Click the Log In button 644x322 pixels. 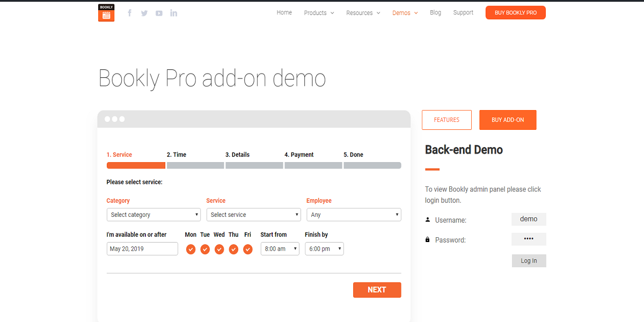click(529, 261)
